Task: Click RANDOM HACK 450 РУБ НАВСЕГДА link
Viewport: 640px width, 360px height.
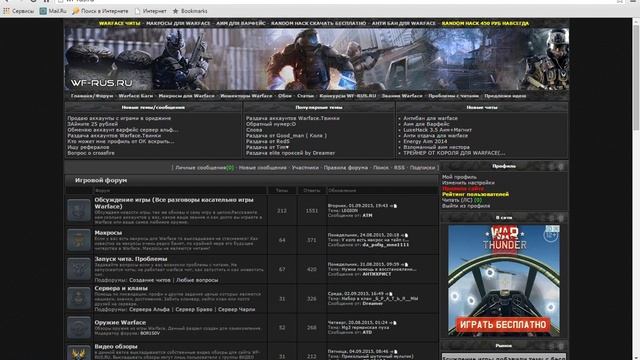Action: [x=485, y=23]
